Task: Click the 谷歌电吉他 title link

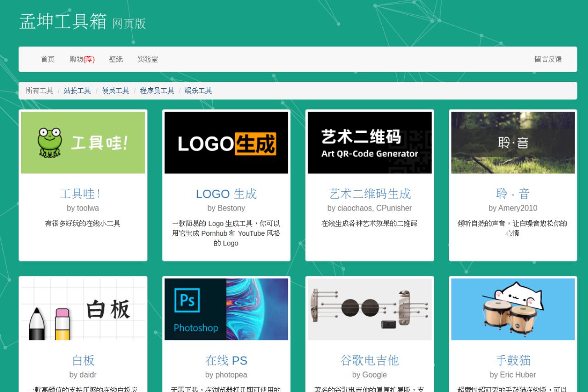Action: click(370, 360)
